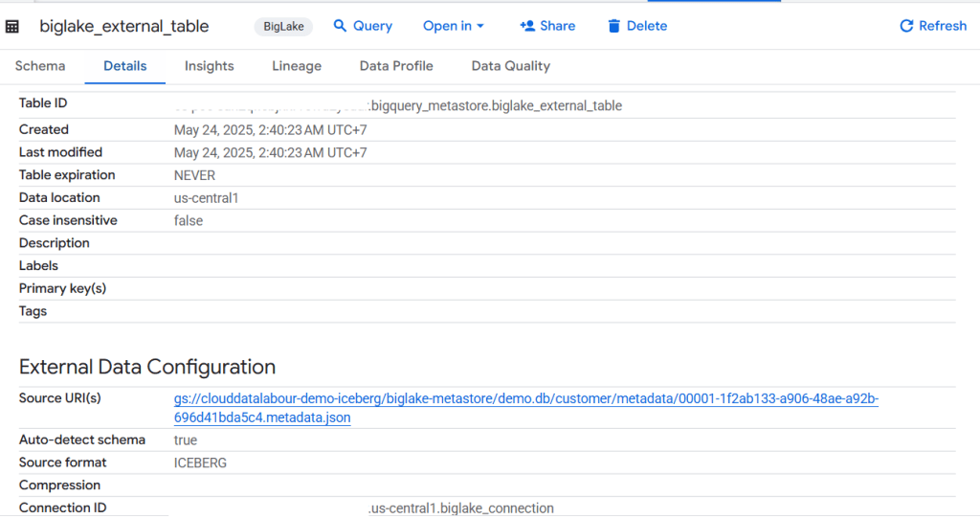Open the Insights tab
The image size is (980, 519).
point(209,66)
